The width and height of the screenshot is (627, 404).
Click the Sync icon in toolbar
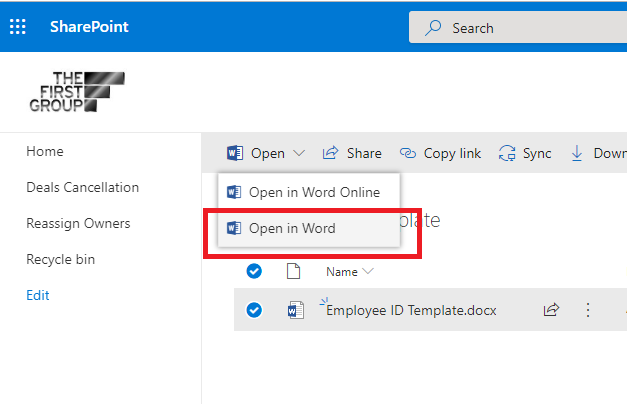[507, 153]
